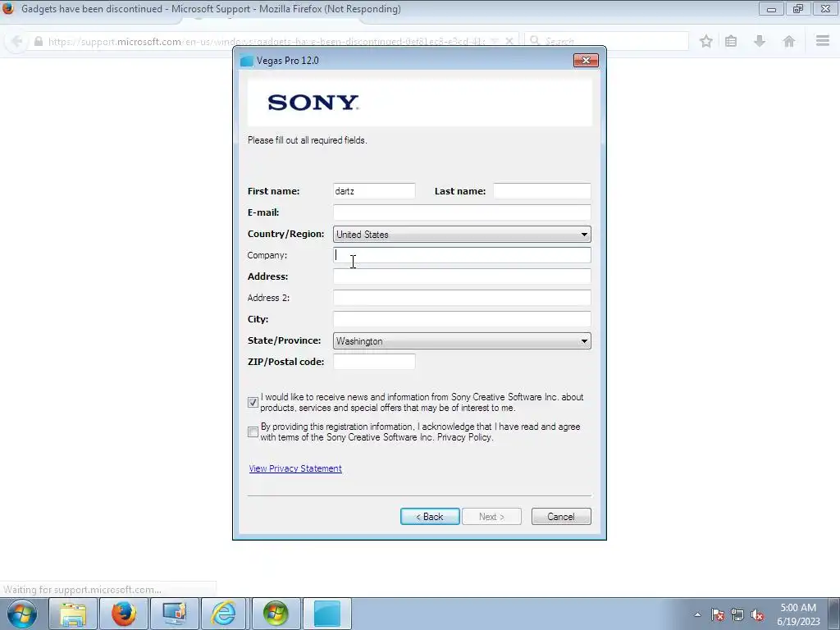The image size is (840, 630).
Task: Click the Address input field
Action: [462, 276]
